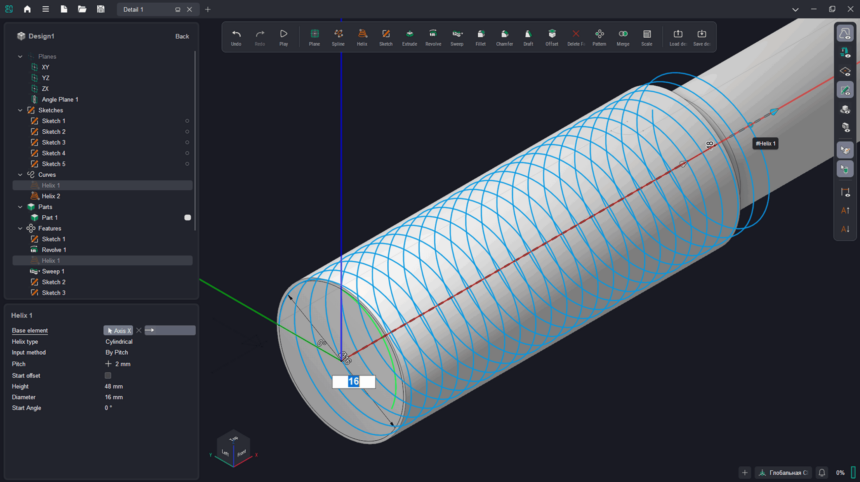Toggle visibility of Part 1
This screenshot has width=860, height=482.
187,217
